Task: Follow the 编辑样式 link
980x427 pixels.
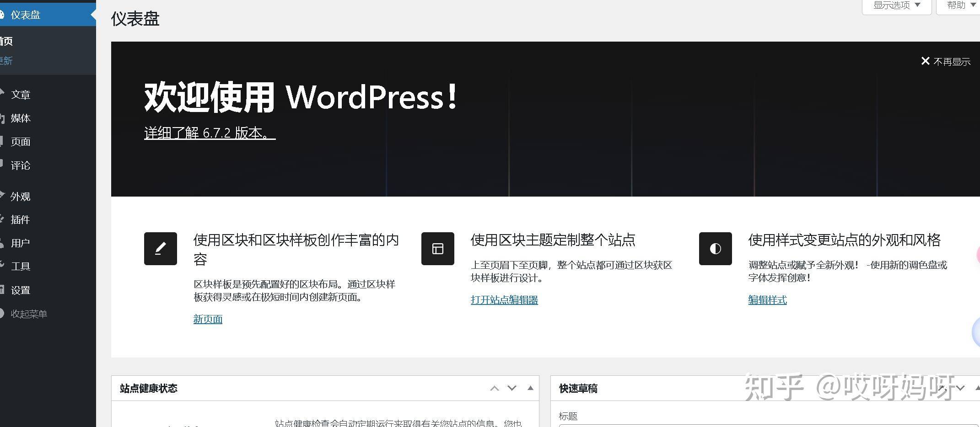Action: [x=767, y=300]
